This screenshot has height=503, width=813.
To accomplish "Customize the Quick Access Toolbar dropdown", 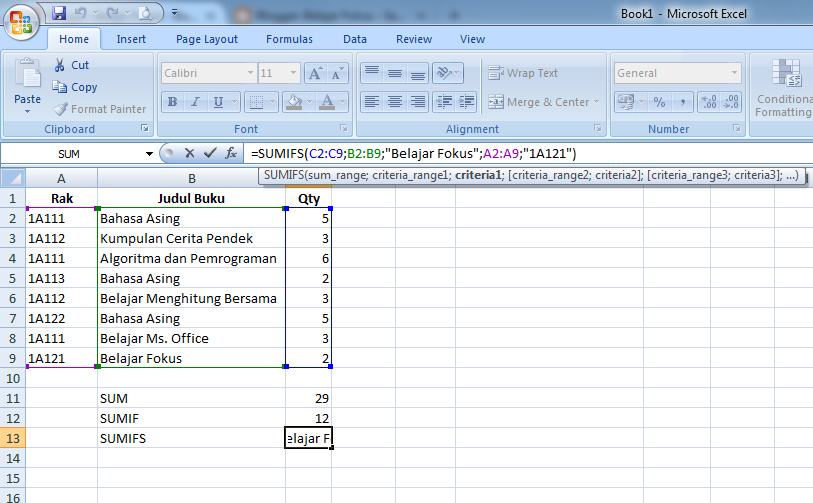I will click(x=175, y=12).
